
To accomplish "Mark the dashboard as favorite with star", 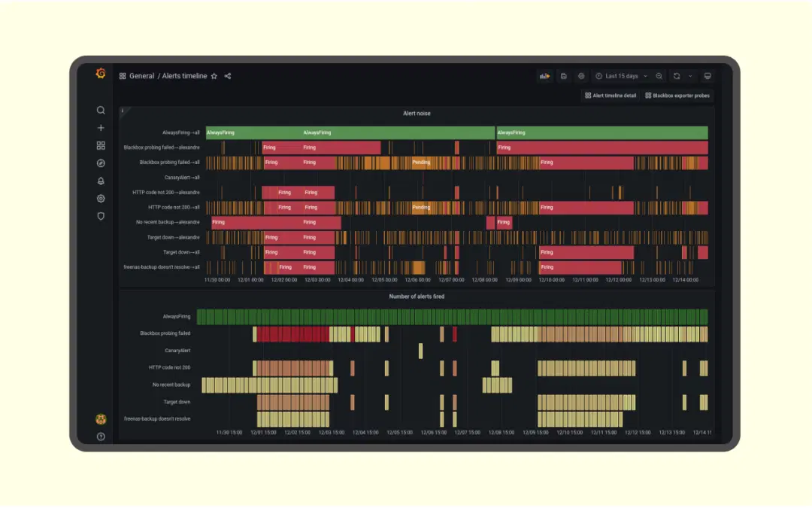I will point(214,76).
